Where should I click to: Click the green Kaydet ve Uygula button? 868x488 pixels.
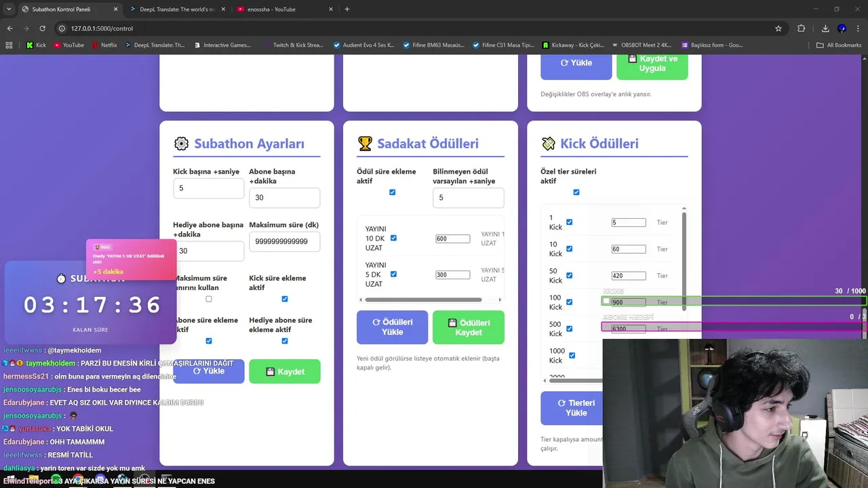652,65
